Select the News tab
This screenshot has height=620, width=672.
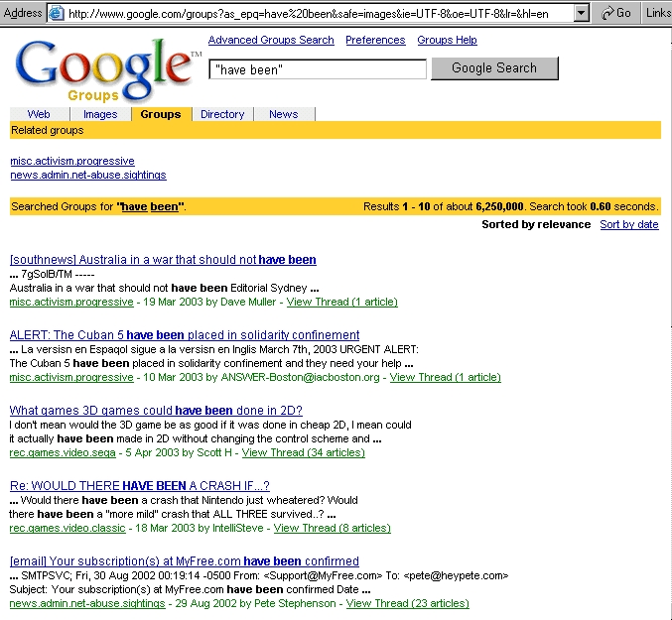283,114
